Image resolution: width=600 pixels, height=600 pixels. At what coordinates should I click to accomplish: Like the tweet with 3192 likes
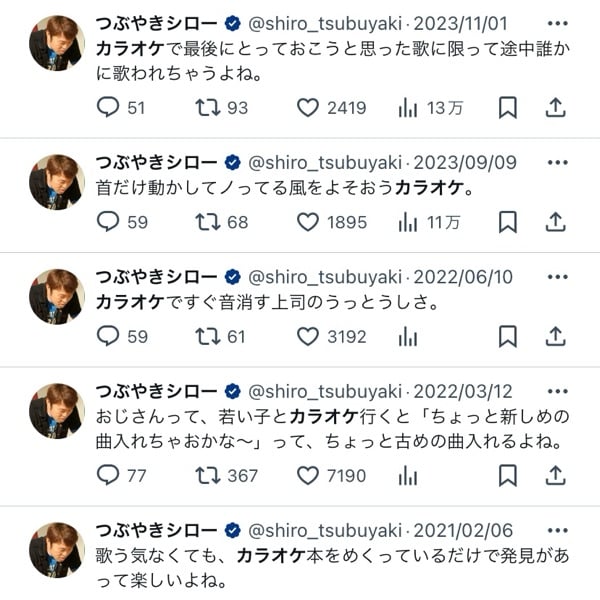click(x=308, y=337)
